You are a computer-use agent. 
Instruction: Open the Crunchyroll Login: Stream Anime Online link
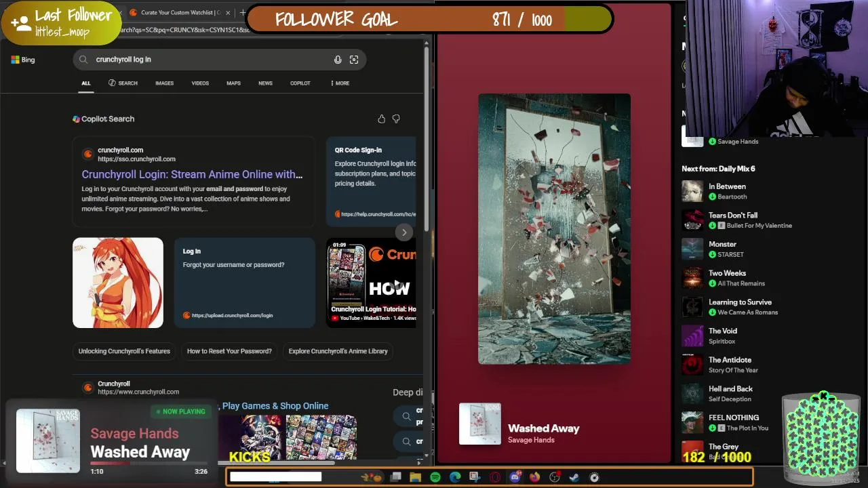tap(192, 174)
